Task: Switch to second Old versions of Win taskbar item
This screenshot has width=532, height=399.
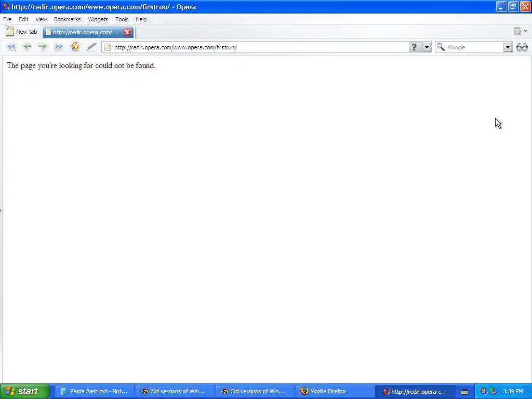Action: click(255, 391)
